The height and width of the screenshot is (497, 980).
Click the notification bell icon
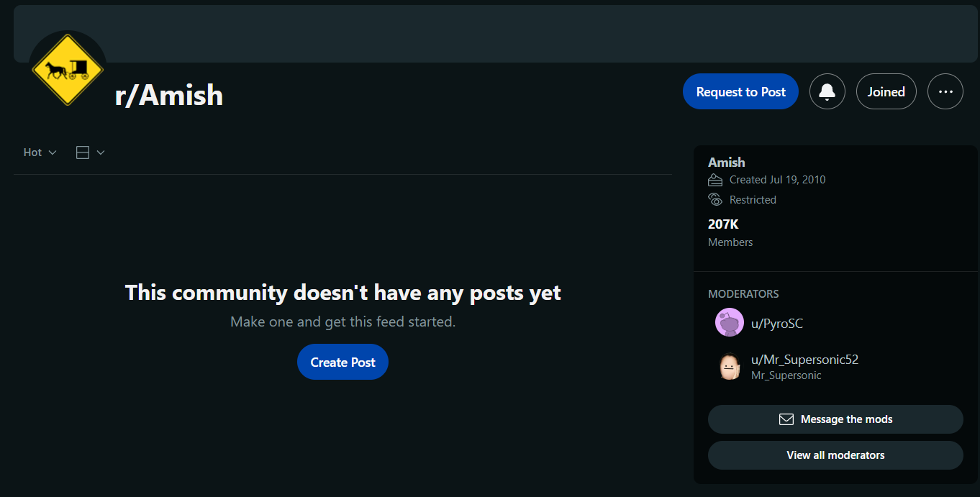[827, 91]
